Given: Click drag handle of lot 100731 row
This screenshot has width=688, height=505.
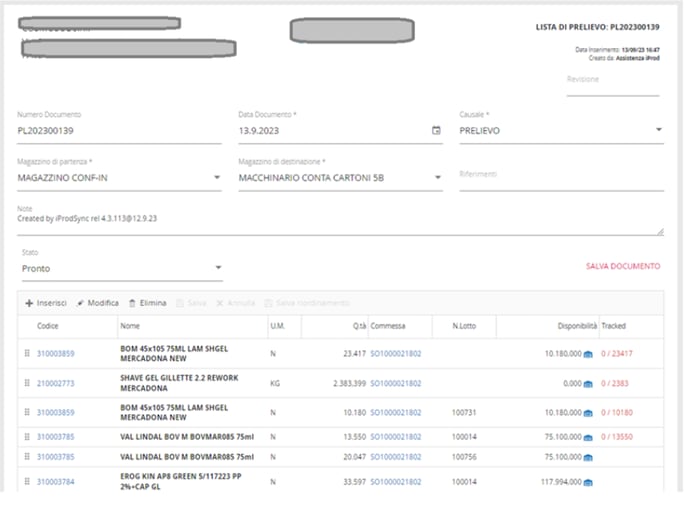Looking at the screenshot, I should [27, 412].
